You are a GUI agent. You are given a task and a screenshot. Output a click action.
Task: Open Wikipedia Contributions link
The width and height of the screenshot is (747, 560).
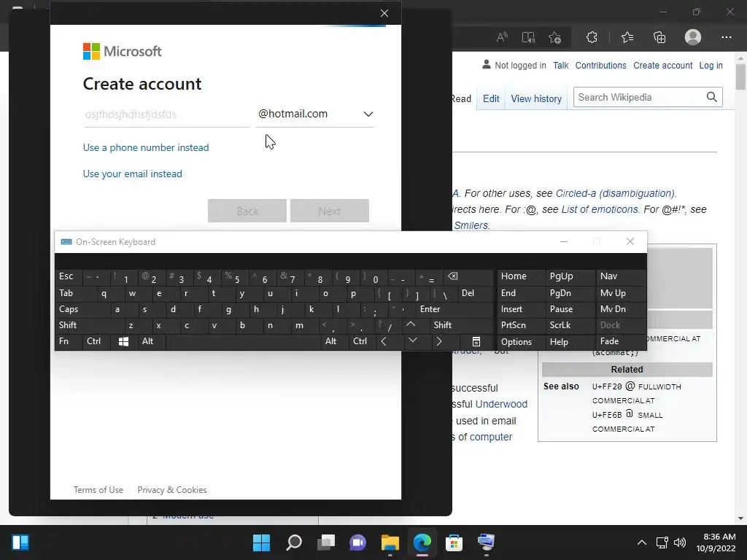(x=601, y=65)
